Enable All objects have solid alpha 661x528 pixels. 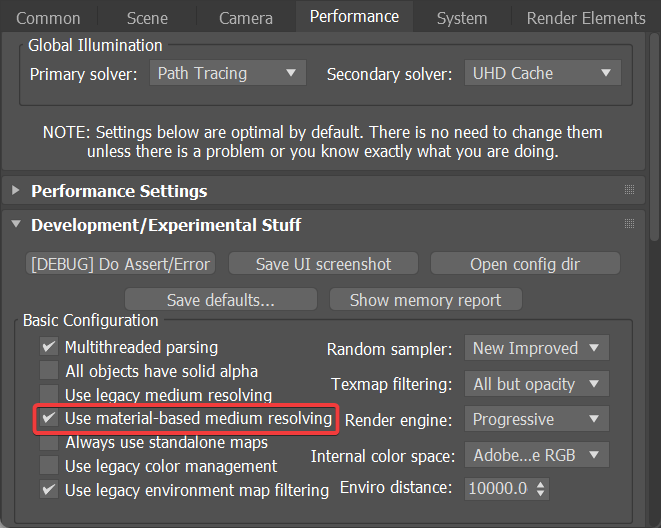click(x=48, y=371)
